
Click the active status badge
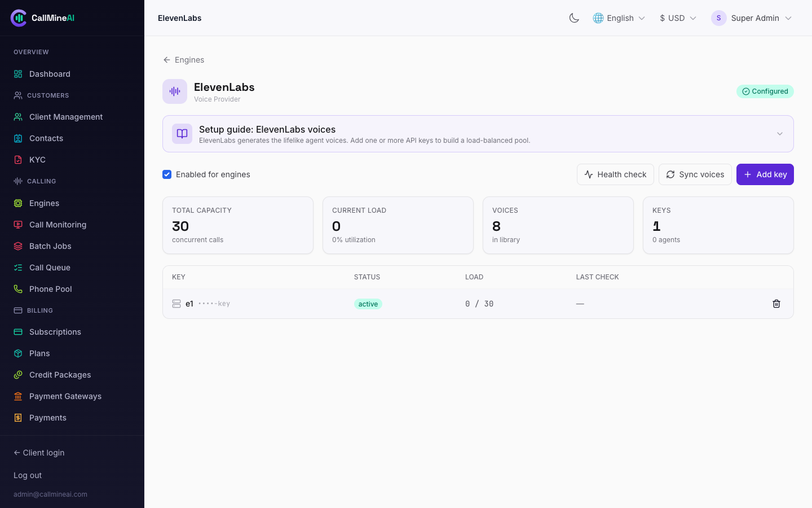tap(368, 304)
